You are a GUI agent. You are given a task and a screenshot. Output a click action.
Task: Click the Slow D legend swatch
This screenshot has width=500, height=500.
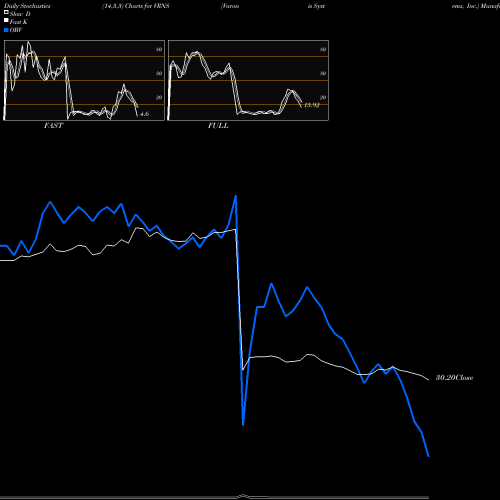click(6, 12)
